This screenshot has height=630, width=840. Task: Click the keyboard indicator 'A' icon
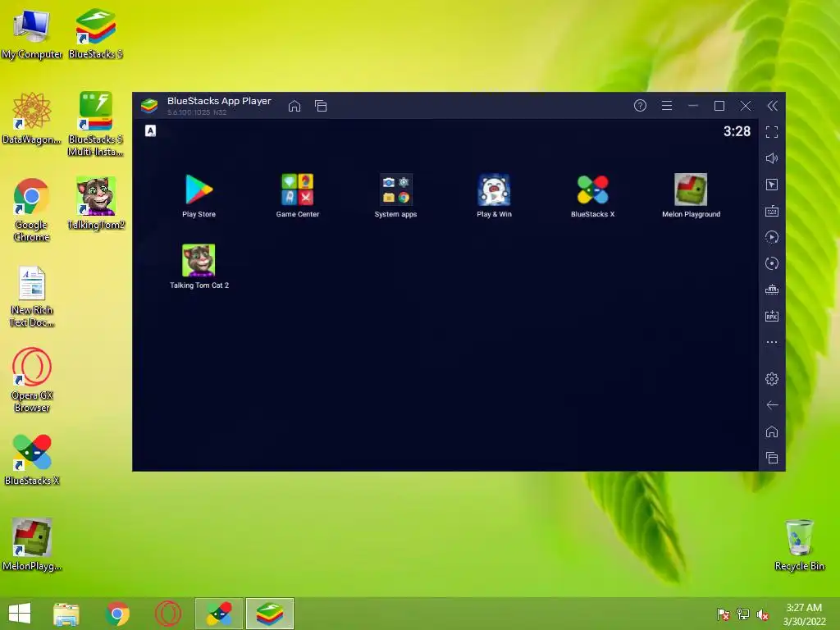151,130
